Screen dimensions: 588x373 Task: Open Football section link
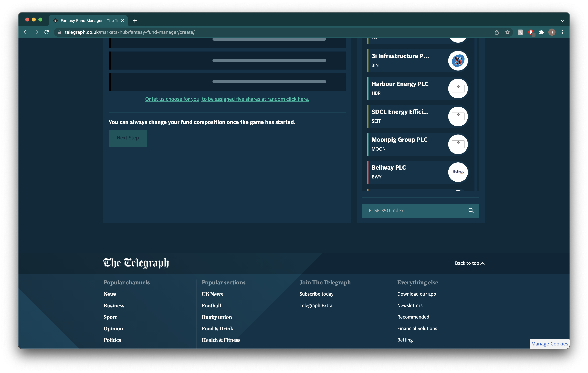pos(211,306)
